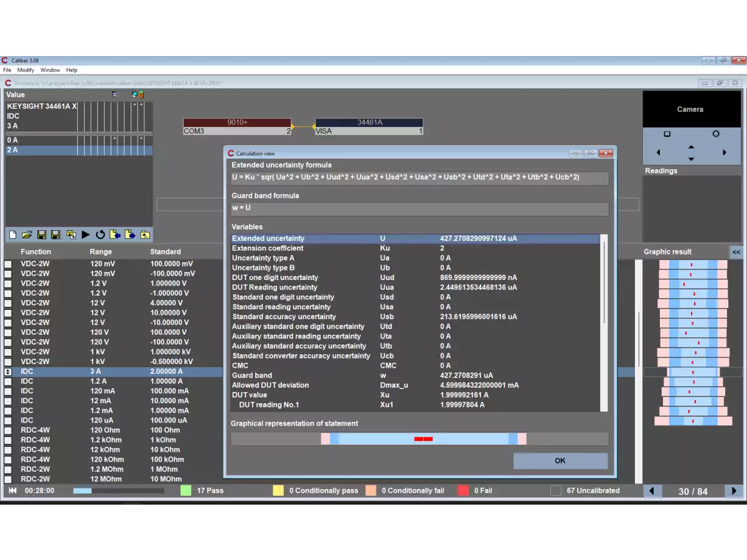Go to previous calibration point arrow
747x560 pixels.
[x=652, y=491]
